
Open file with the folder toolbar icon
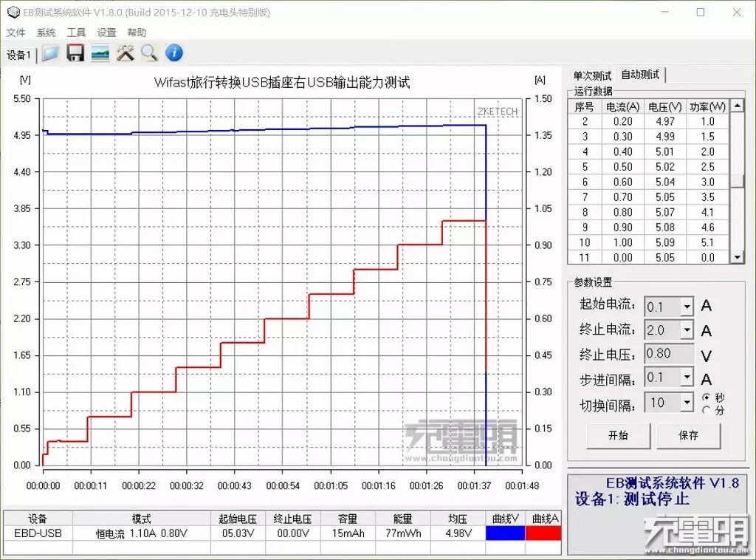point(50,53)
